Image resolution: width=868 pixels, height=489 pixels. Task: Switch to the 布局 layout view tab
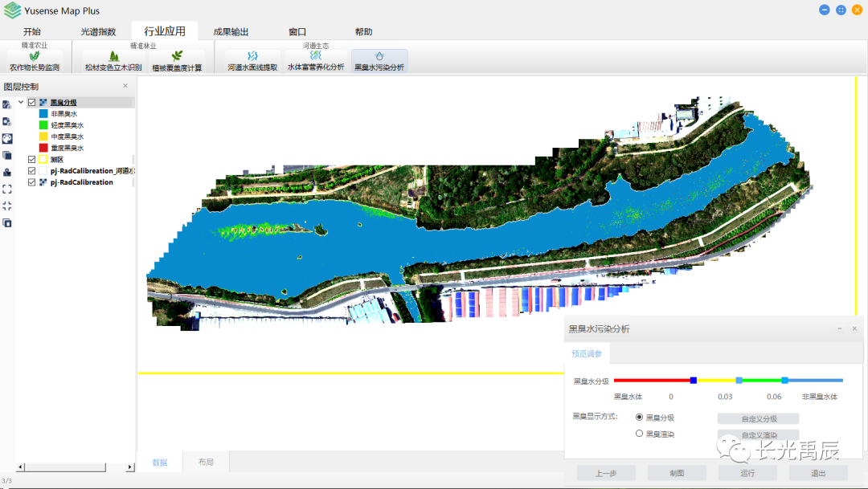point(206,463)
